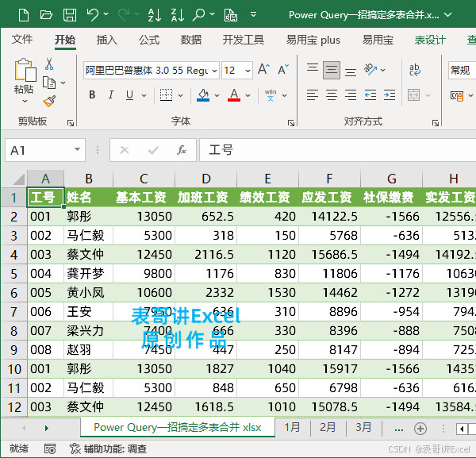Open fill color dropdown arrow

[217, 96]
